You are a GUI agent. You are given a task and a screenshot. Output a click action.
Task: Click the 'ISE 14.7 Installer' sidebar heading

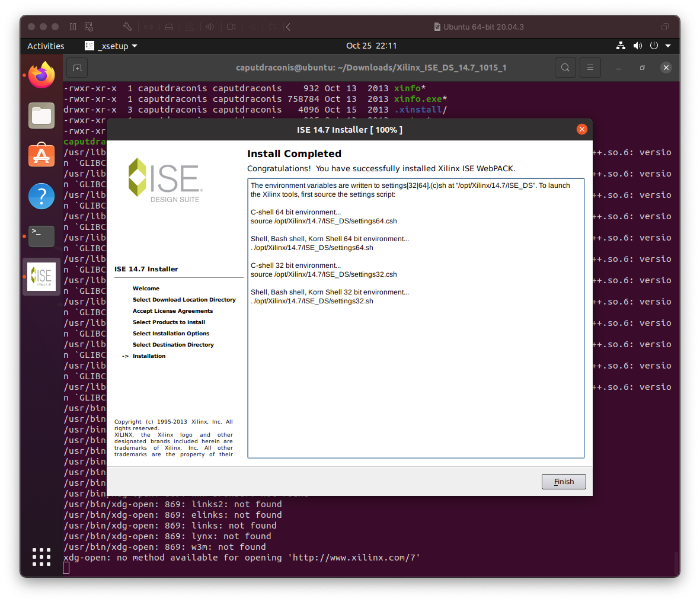pyautogui.click(x=146, y=269)
